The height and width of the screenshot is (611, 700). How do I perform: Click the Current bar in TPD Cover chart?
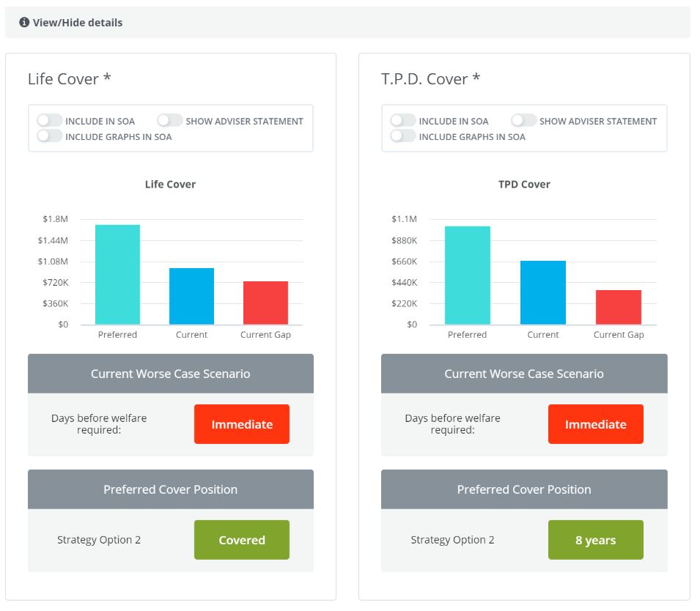(542, 293)
